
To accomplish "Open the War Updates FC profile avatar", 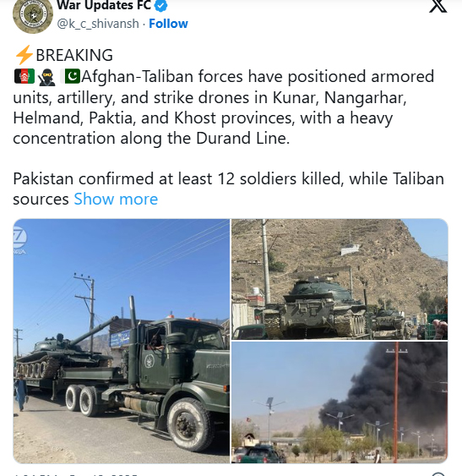I will tap(33, 15).
